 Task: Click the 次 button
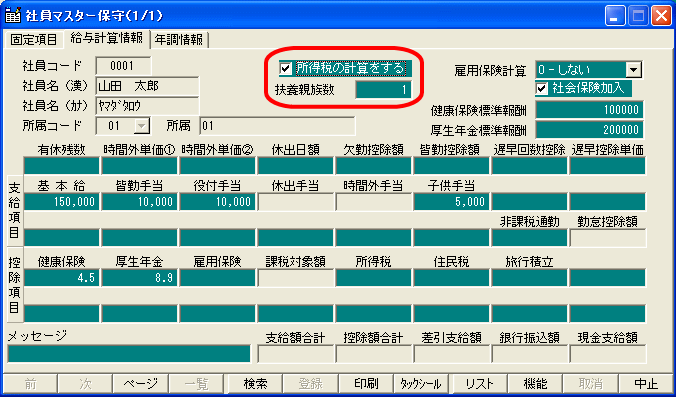(85, 383)
